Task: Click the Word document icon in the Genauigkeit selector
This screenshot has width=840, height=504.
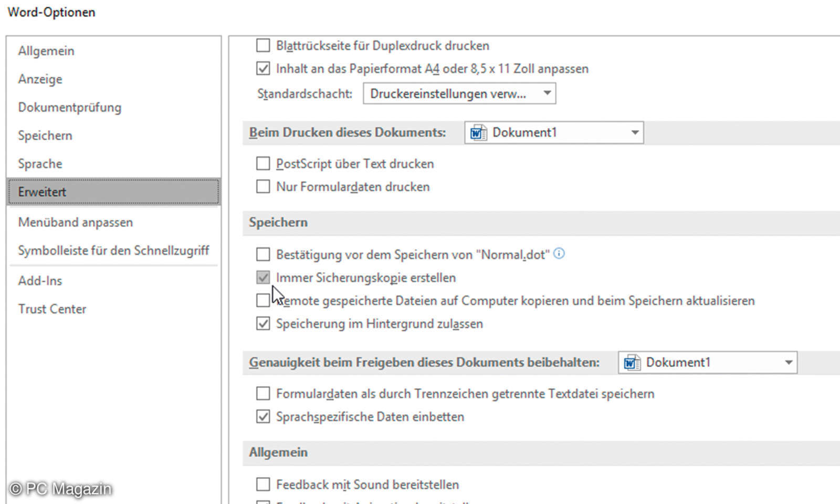Action: 632,362
